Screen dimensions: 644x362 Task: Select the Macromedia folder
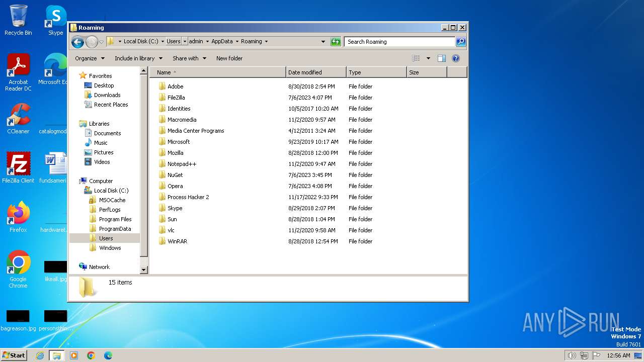coord(182,120)
